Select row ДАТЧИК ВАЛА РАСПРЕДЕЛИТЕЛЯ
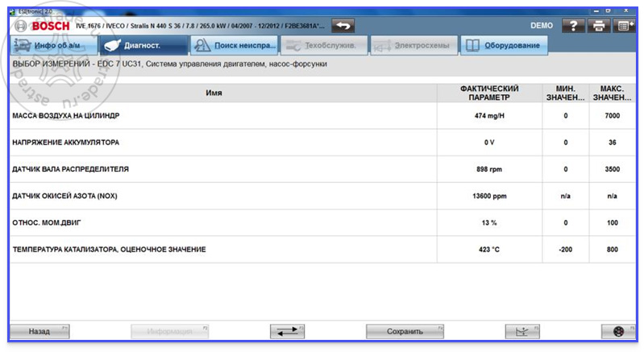 pyautogui.click(x=322, y=169)
